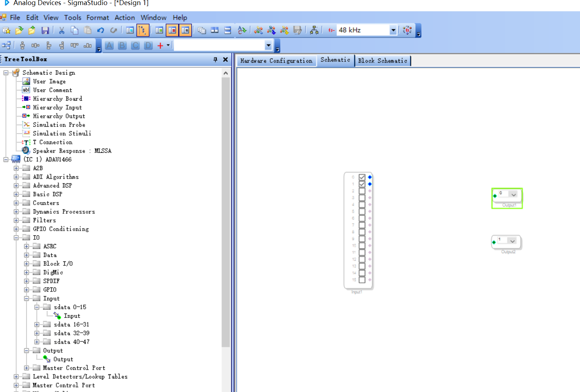Click the green input pin on Output1

[495, 196]
